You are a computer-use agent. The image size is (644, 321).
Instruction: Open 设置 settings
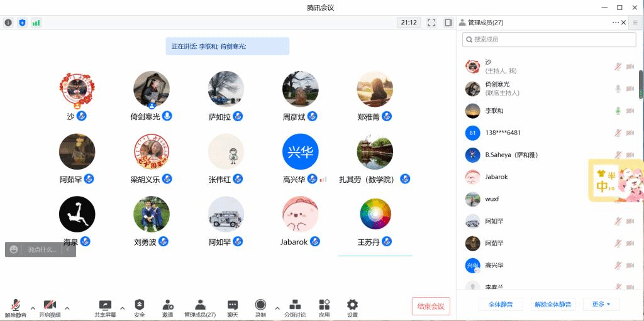click(352, 307)
